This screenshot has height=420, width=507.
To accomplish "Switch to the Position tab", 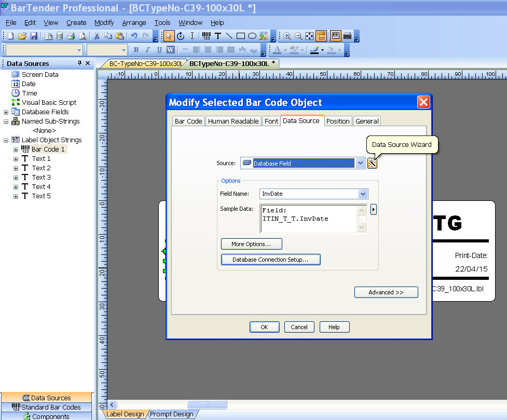I will [x=338, y=121].
